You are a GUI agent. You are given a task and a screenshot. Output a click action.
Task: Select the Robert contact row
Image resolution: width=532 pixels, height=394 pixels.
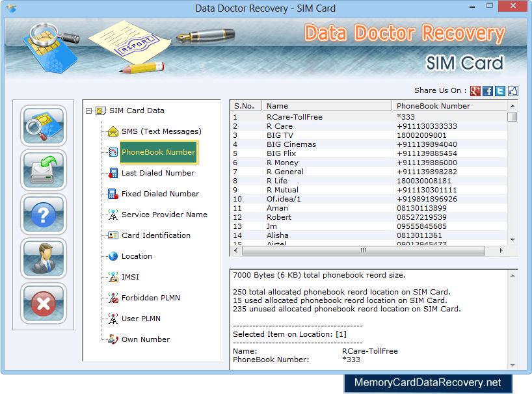tap(369, 217)
